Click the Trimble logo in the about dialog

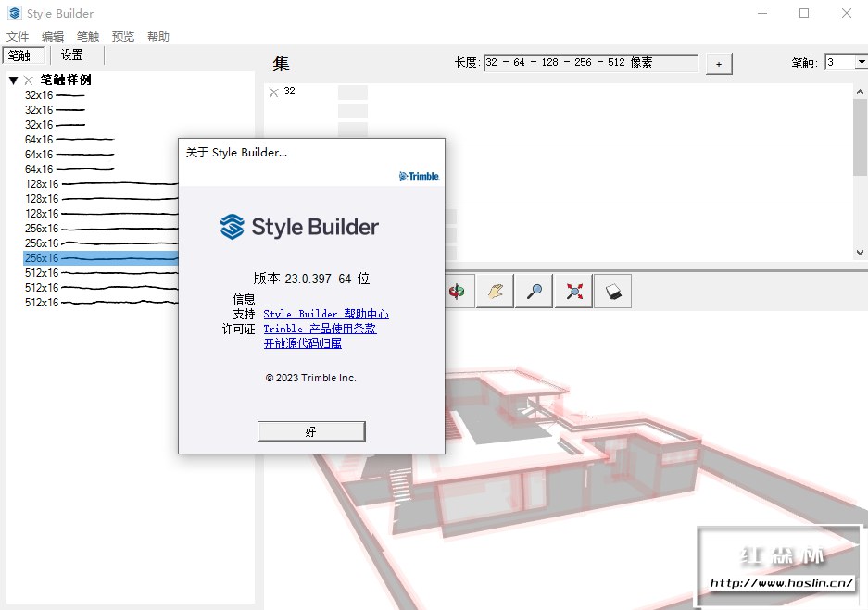(419, 176)
